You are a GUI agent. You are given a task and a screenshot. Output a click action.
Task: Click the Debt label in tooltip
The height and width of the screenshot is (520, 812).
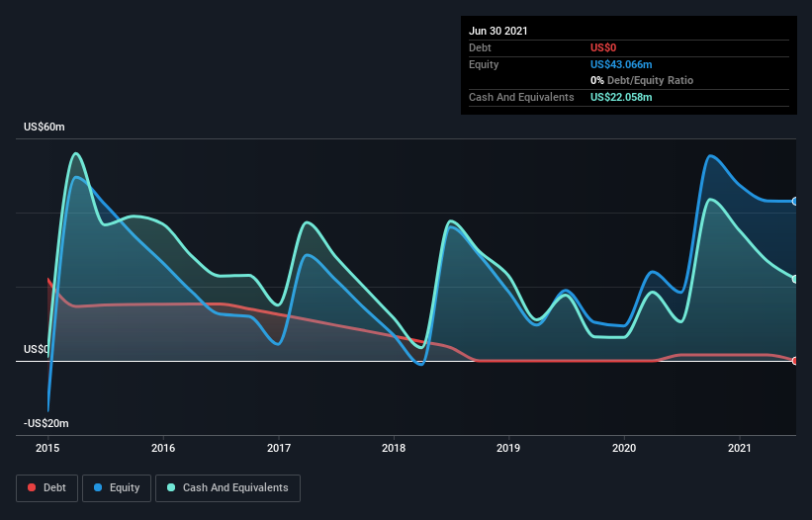480,47
